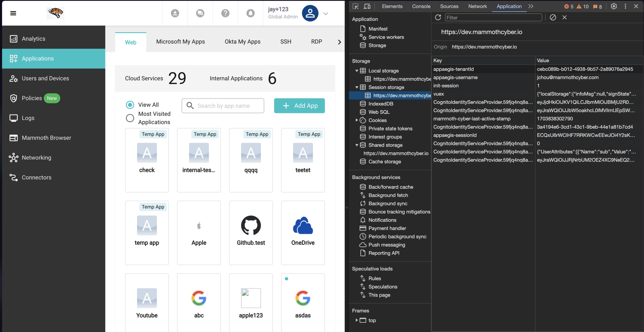Expand the Cookies tree node
Viewport: 644px width, 332px height.
point(357,120)
